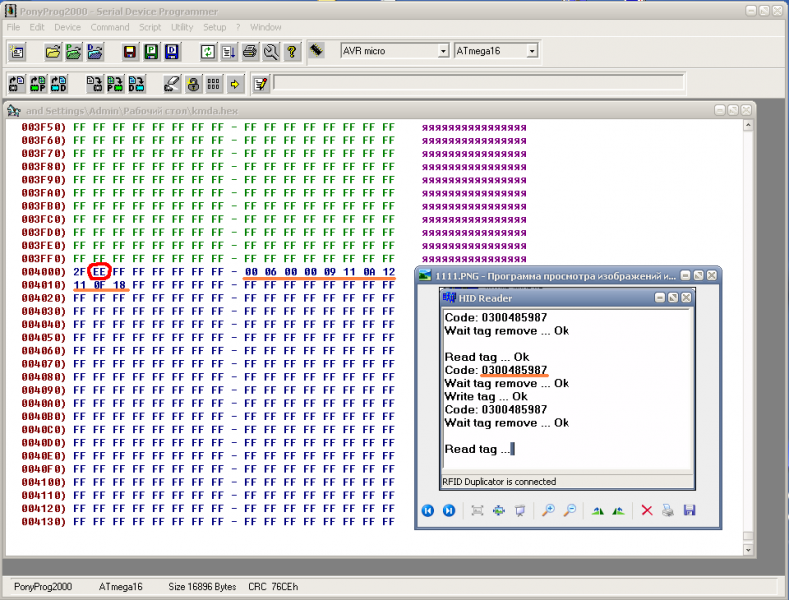The height and width of the screenshot is (600, 789).
Task: Zoom out in the image viewer
Action: click(569, 511)
